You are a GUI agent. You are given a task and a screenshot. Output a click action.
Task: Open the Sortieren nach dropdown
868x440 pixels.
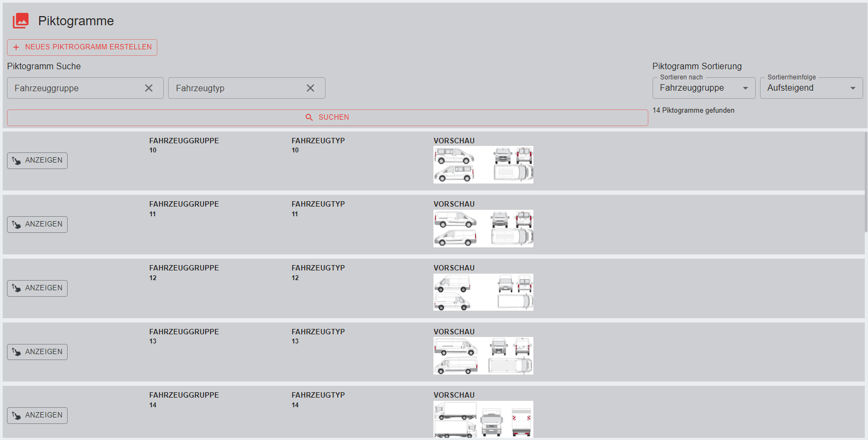click(x=703, y=88)
